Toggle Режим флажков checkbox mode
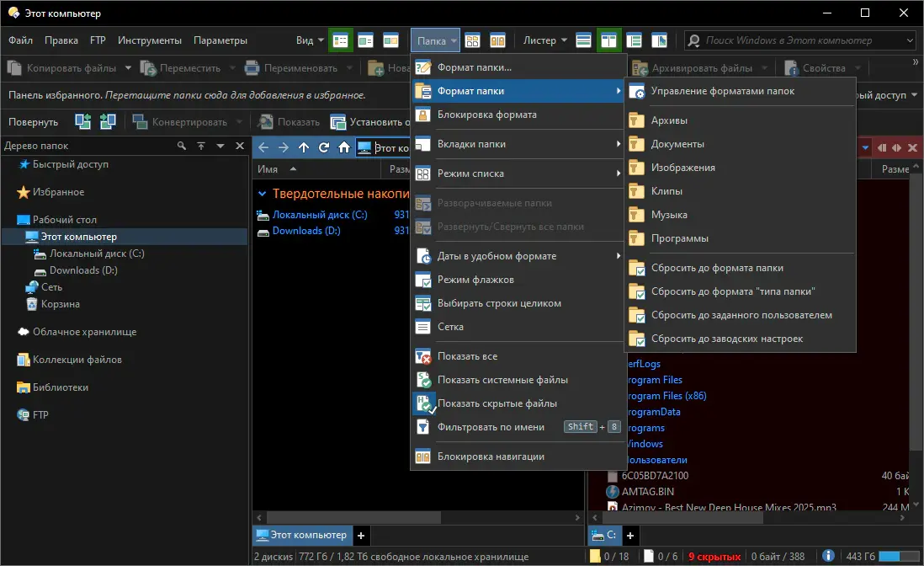 pos(518,280)
